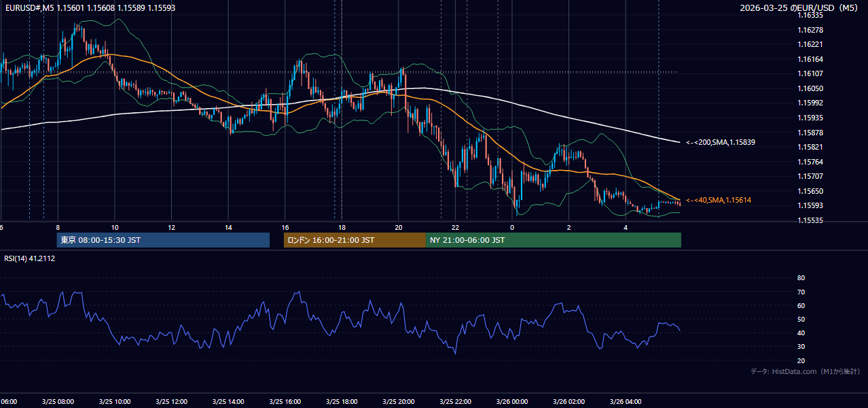
Task: Click price axis value 1.15935
Action: pyautogui.click(x=810, y=118)
